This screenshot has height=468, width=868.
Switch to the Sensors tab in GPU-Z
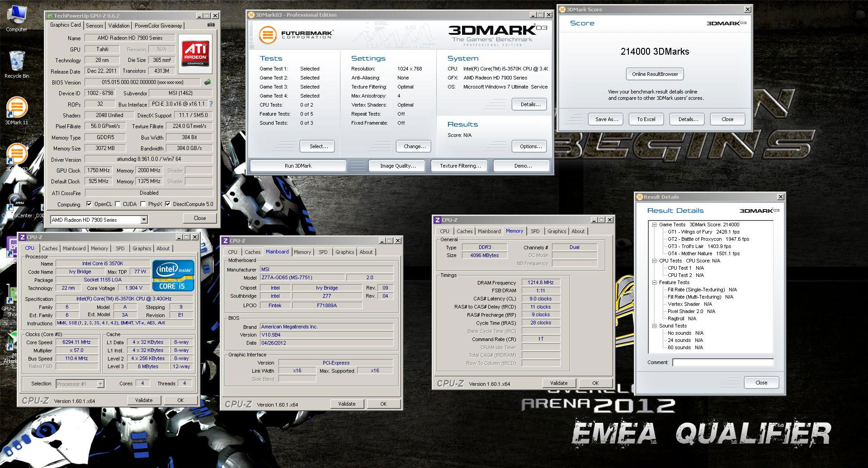click(94, 26)
